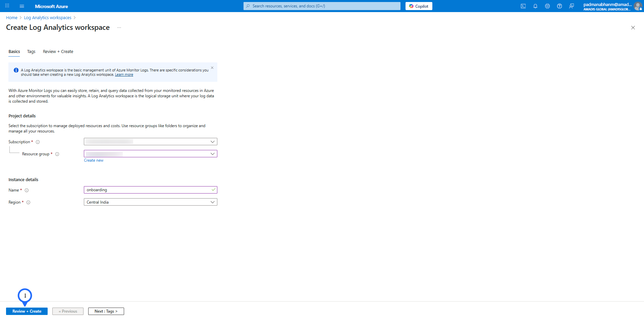The width and height of the screenshot is (644, 321).
Task: Open the Region dropdown showing Central India
Action: point(150,202)
